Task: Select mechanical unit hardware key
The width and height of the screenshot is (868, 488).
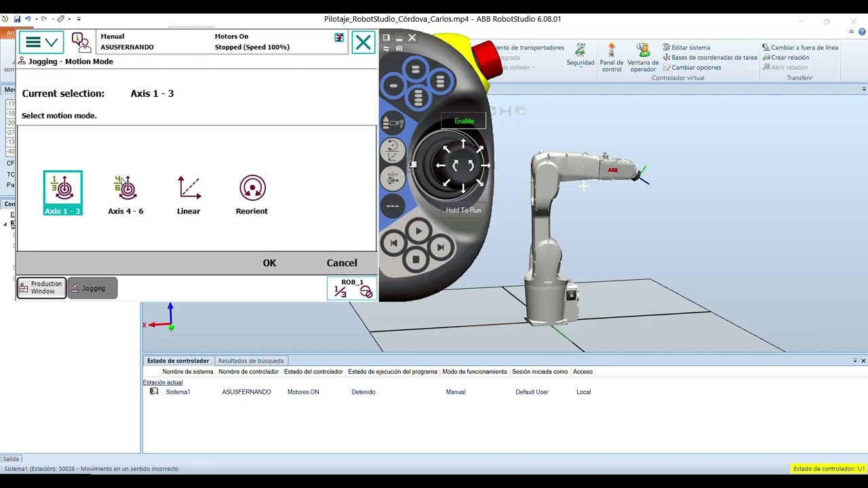Action: coord(393,124)
